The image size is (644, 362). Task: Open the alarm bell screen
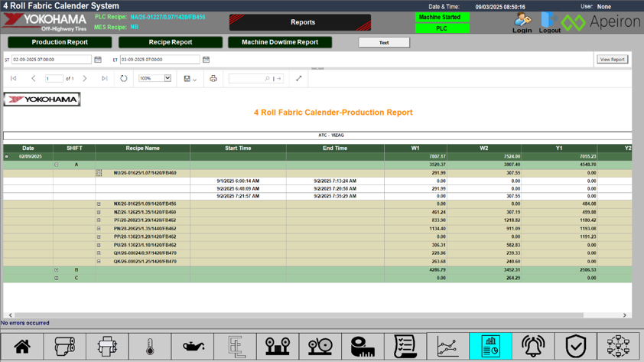(x=533, y=347)
